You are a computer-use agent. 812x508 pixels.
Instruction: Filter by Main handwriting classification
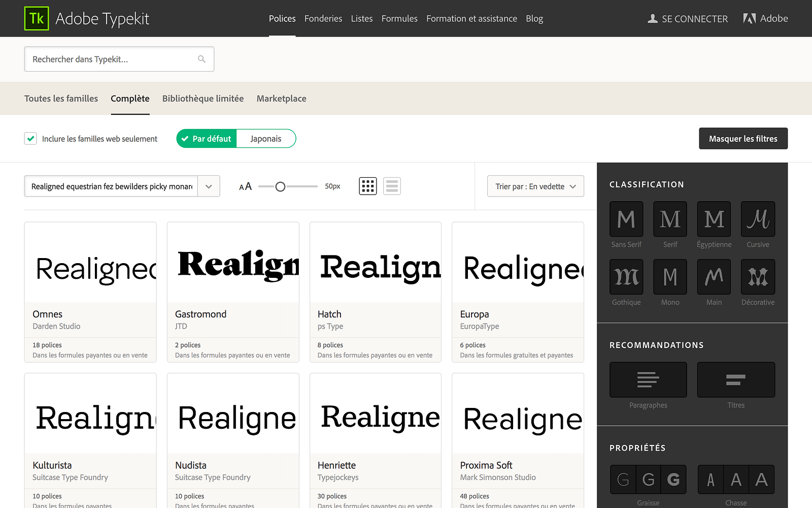tap(714, 277)
